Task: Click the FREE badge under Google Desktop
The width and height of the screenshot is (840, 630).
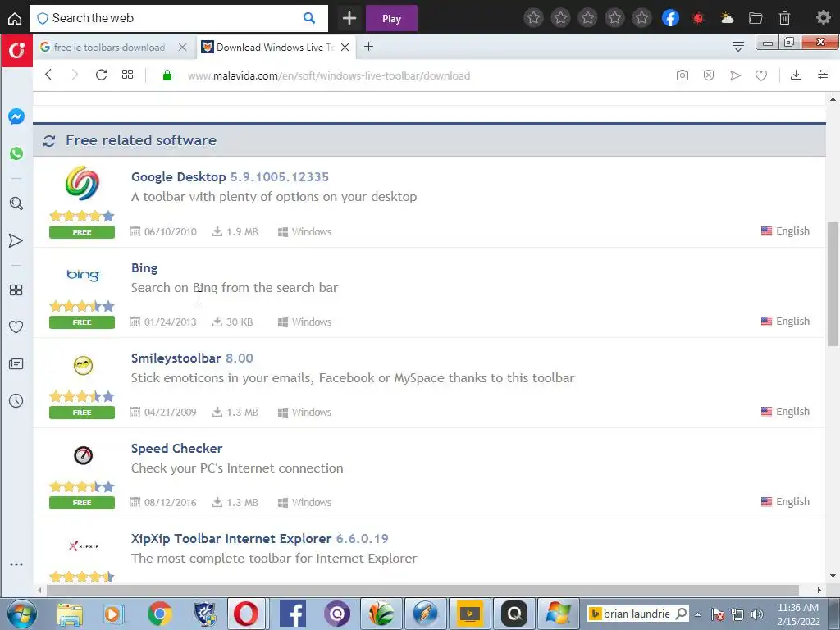Action: [x=82, y=232]
